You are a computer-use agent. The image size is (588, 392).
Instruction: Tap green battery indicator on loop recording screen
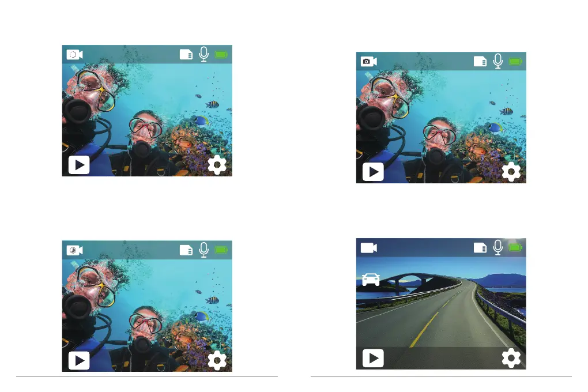click(221, 55)
